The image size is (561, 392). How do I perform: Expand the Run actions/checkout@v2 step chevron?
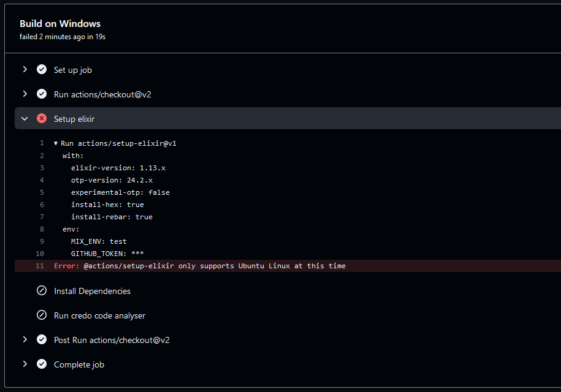(25, 94)
